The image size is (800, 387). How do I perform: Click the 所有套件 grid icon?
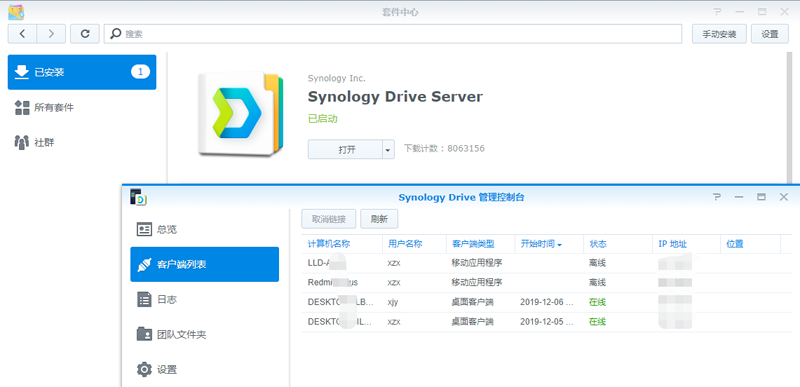(21, 108)
